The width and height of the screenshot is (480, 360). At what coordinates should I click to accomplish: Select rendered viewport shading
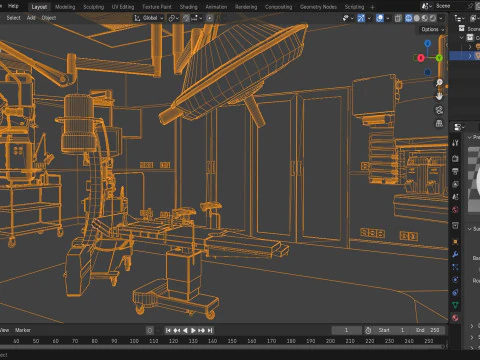[x=433, y=18]
